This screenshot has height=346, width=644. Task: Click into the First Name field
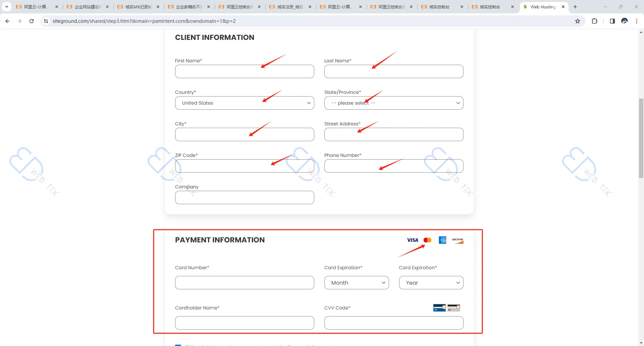tap(245, 71)
